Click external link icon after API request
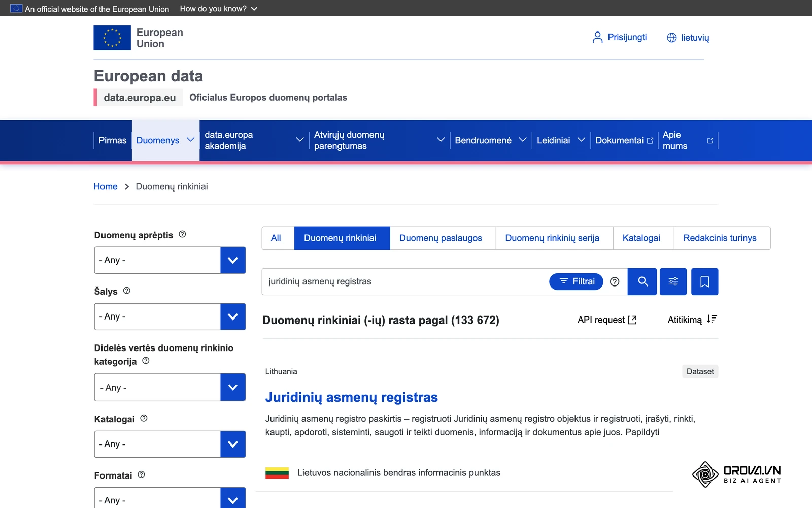Viewport: 812px width, 508px height. click(x=632, y=320)
